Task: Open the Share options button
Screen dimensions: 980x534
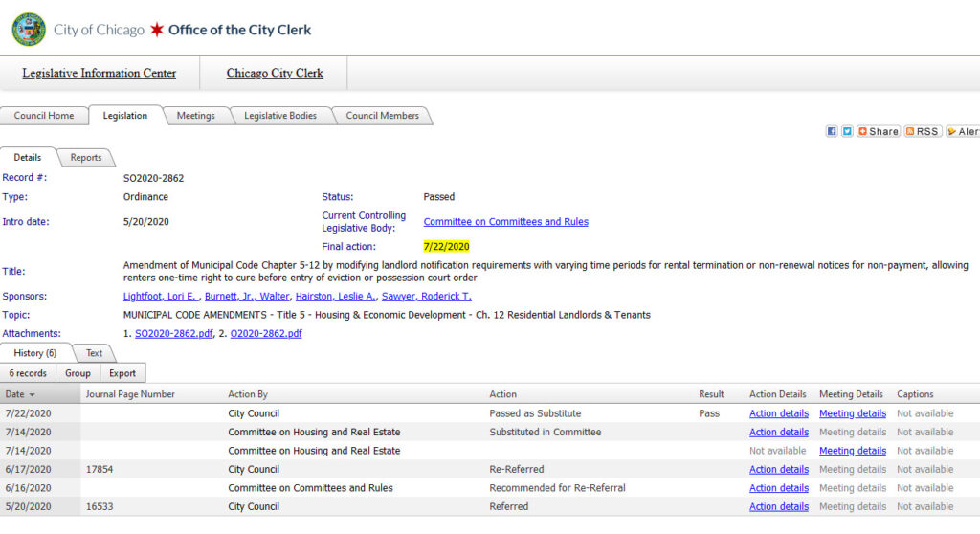Action: tap(879, 131)
